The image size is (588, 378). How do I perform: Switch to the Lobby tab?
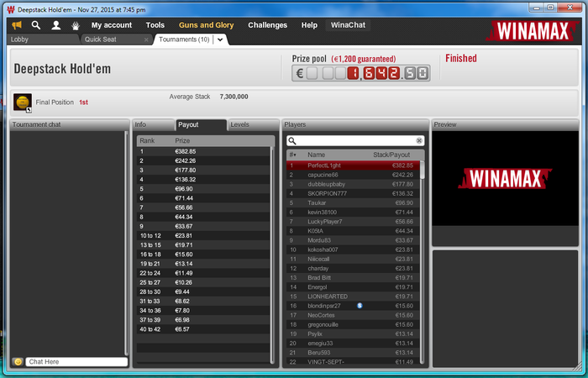[43, 39]
